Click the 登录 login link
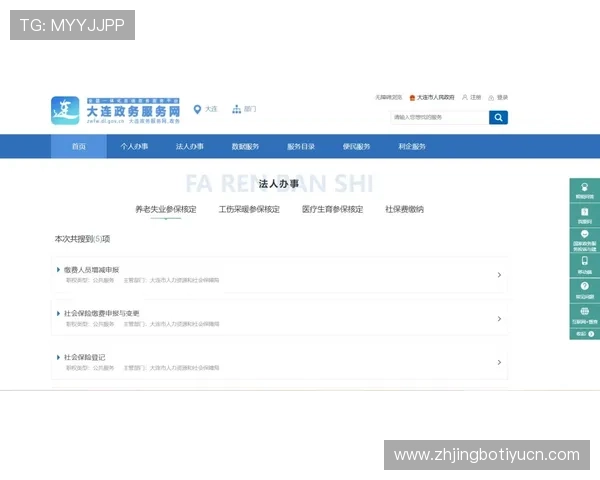The width and height of the screenshot is (600, 480). (498, 98)
